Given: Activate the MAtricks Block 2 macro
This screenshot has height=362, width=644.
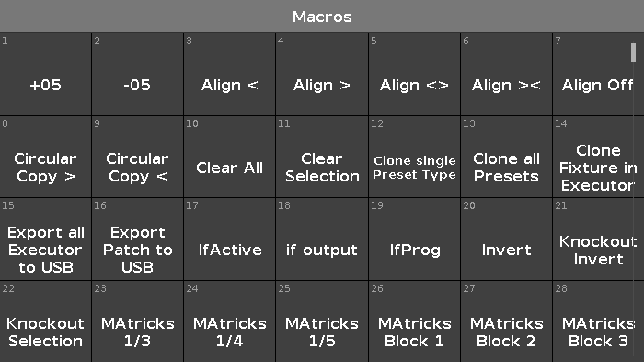Looking at the screenshot, I should pos(506,321).
